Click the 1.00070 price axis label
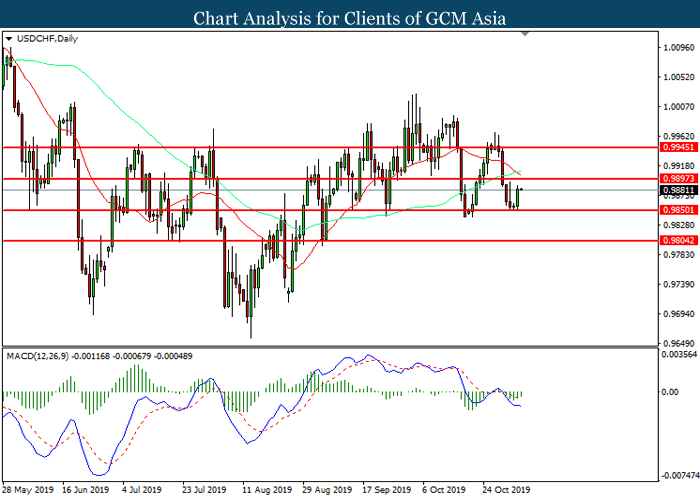The image size is (700, 500). (x=677, y=106)
